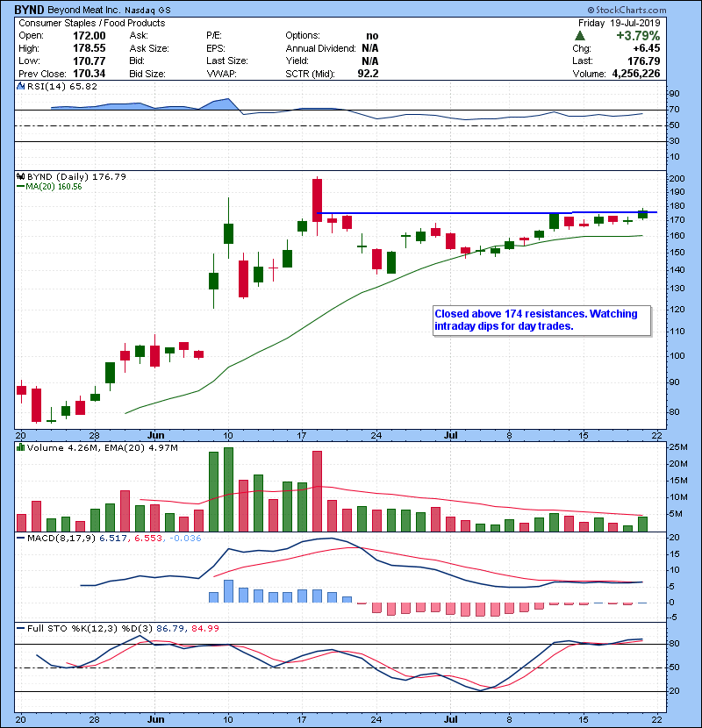Viewport: 702px width, 728px height.
Task: Click the tall red candlestick reaching 200
Action: click(317, 200)
